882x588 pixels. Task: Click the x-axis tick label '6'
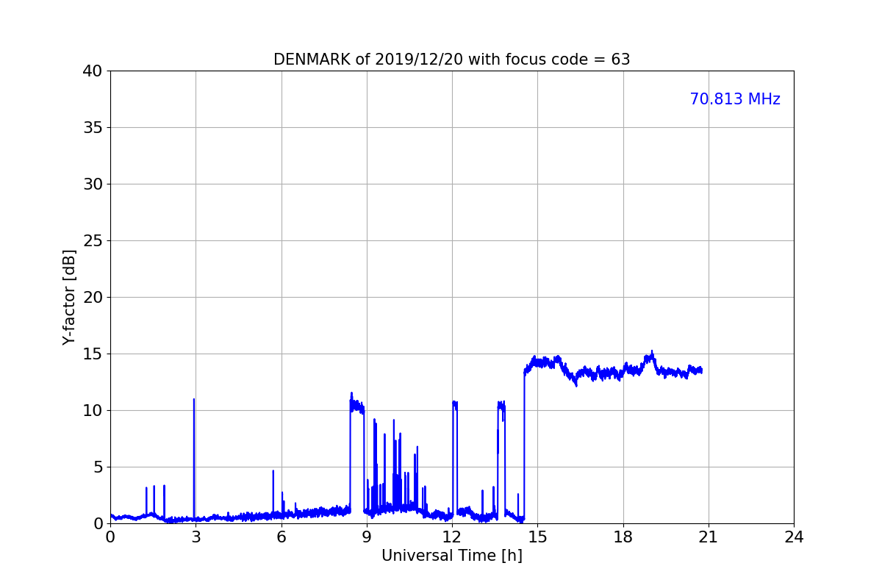pos(281,537)
